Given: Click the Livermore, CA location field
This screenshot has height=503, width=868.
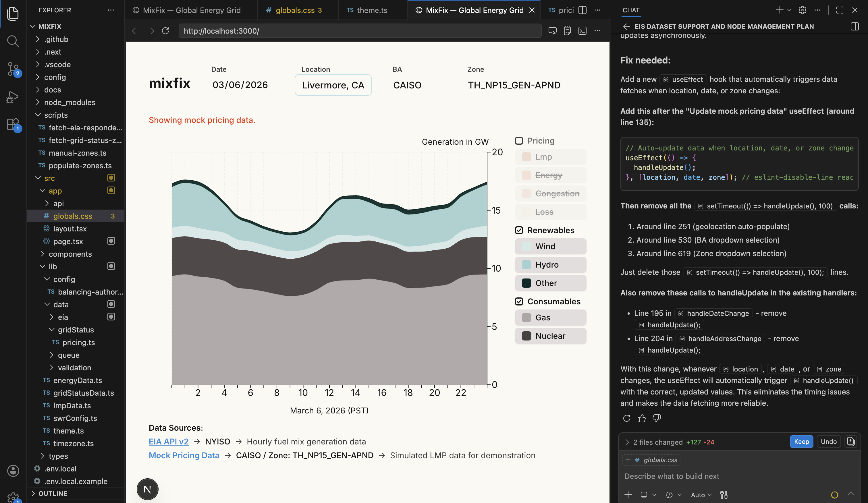Looking at the screenshot, I should pos(333,85).
